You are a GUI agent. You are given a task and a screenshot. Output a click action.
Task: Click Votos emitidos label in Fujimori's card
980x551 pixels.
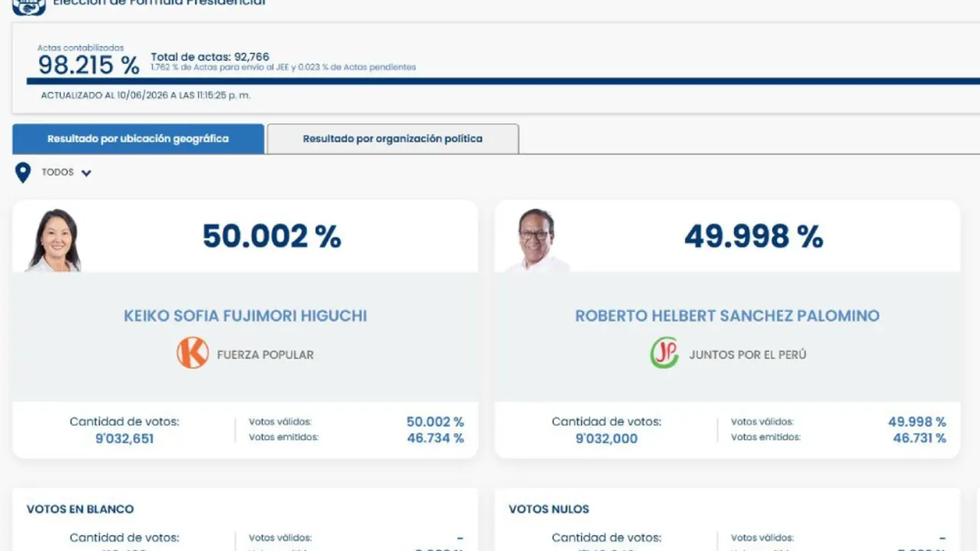pyautogui.click(x=284, y=438)
